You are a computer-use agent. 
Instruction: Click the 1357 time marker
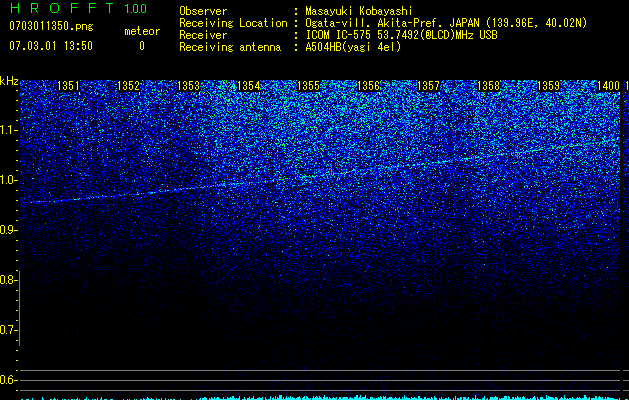pos(428,86)
